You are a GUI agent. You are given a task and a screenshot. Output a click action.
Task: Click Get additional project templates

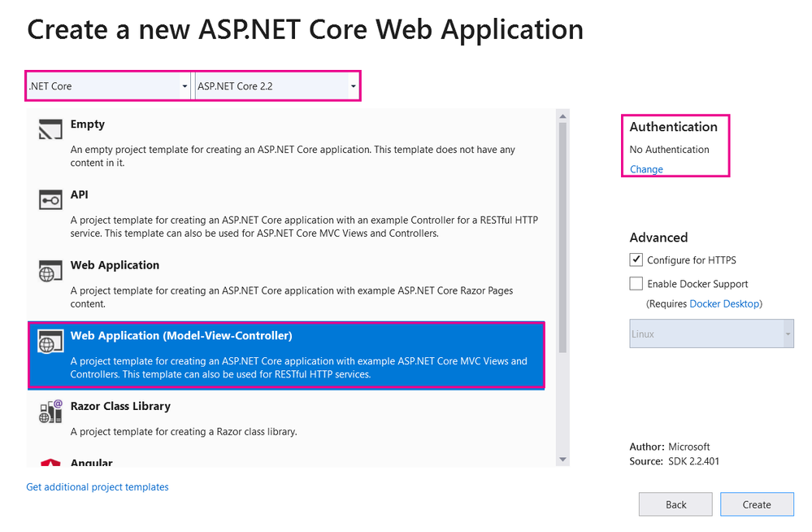pyautogui.click(x=97, y=486)
